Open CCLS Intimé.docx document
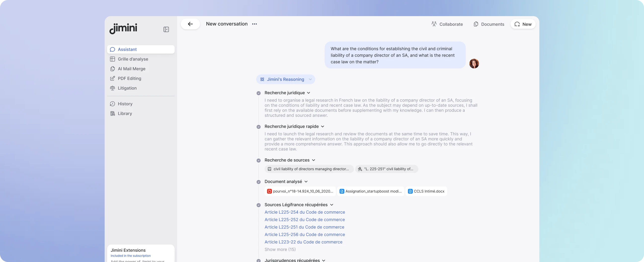Image resolution: width=644 pixels, height=262 pixels. [426, 191]
